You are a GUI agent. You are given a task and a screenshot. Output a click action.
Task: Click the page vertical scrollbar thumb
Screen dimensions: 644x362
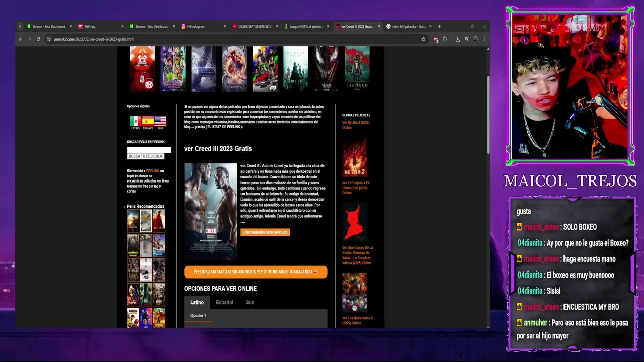488,115
